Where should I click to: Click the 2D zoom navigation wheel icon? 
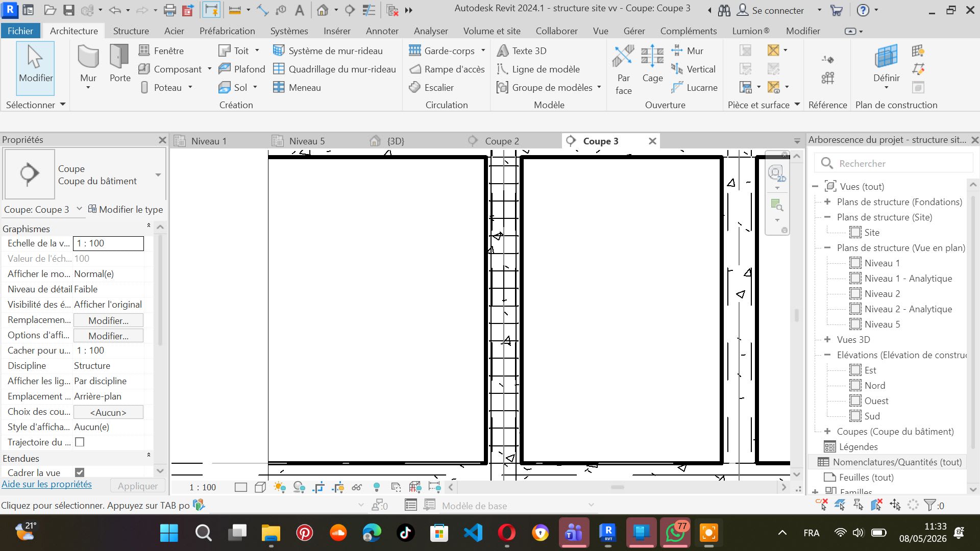776,173
